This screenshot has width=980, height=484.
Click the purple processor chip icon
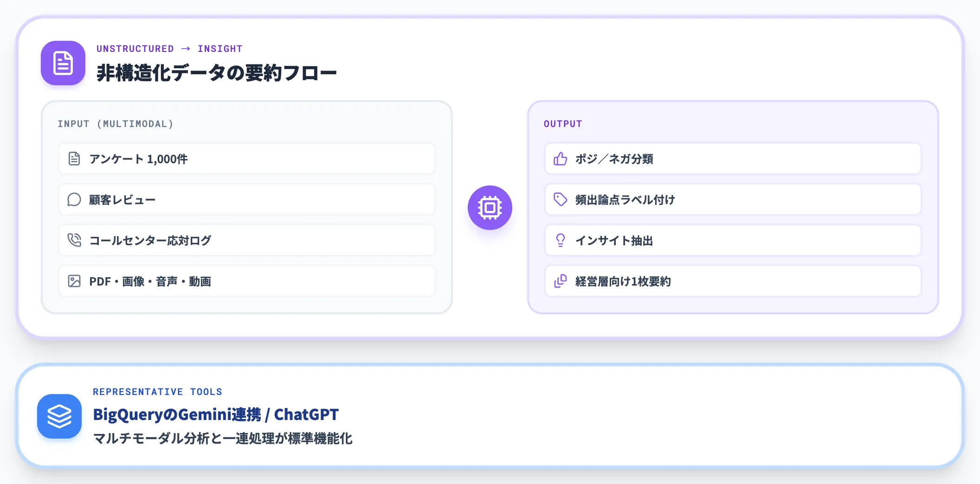pos(490,208)
